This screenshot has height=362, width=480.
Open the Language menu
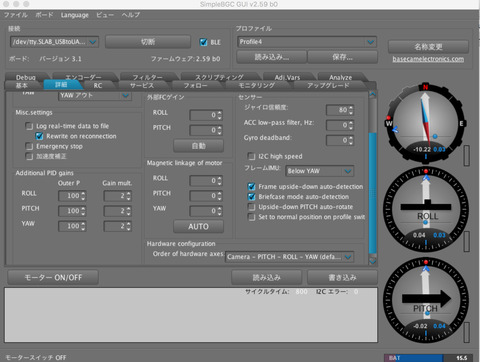75,15
